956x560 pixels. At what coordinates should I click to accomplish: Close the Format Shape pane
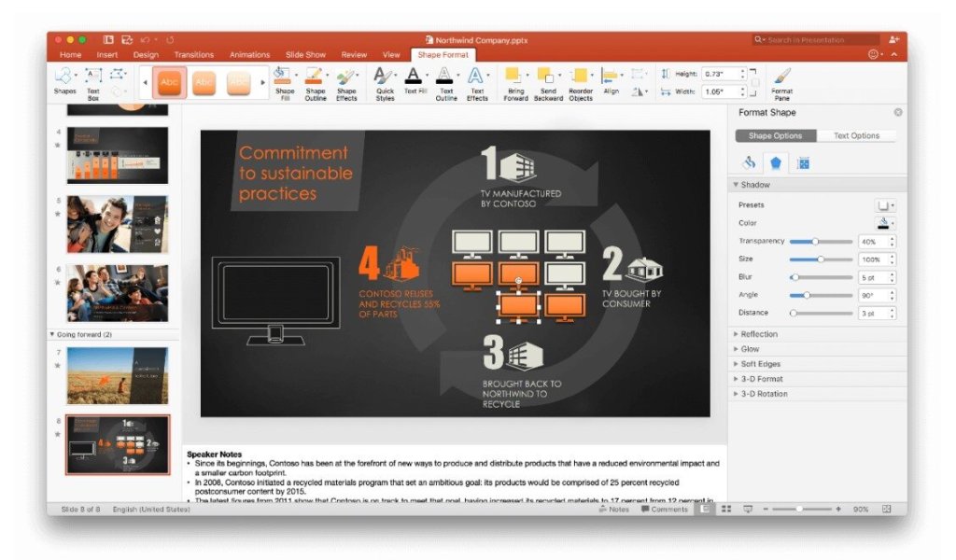tap(898, 112)
